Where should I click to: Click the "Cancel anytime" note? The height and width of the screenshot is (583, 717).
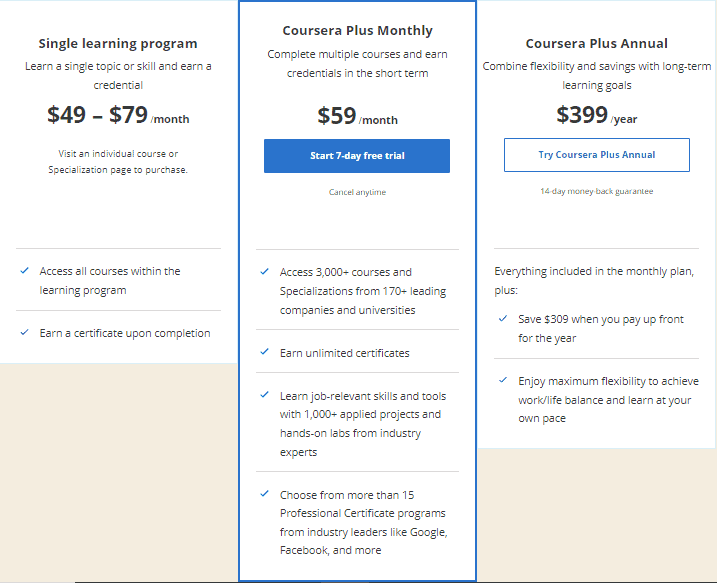357,192
